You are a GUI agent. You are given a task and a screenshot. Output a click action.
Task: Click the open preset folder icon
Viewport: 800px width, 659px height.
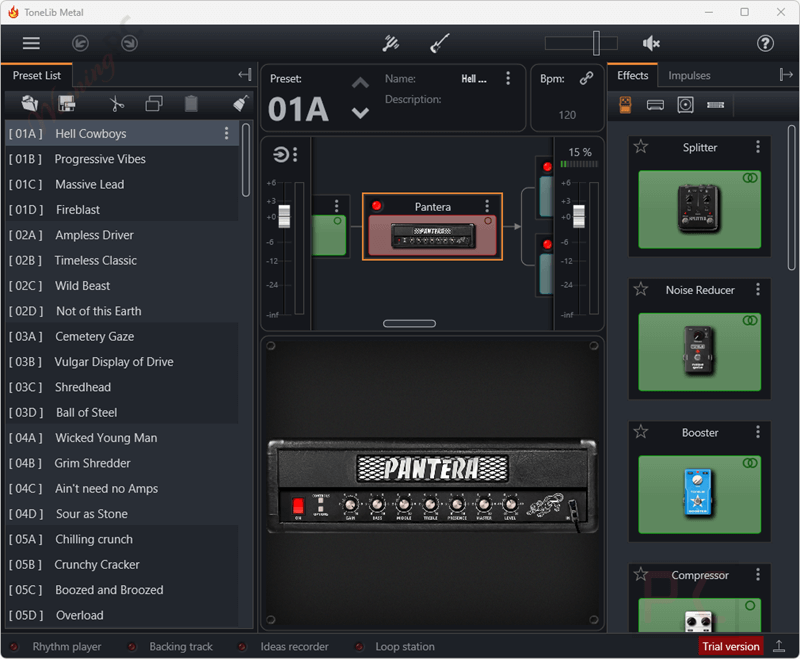(30, 104)
